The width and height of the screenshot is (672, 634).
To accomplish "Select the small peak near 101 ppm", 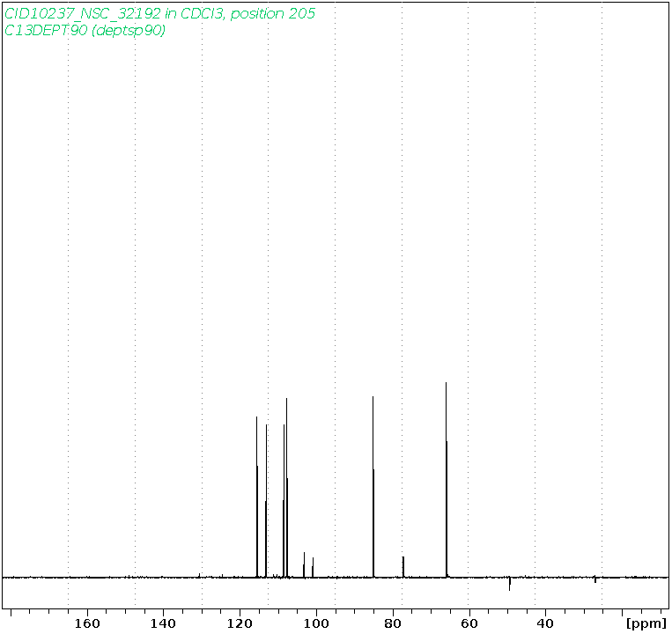I will [313, 567].
